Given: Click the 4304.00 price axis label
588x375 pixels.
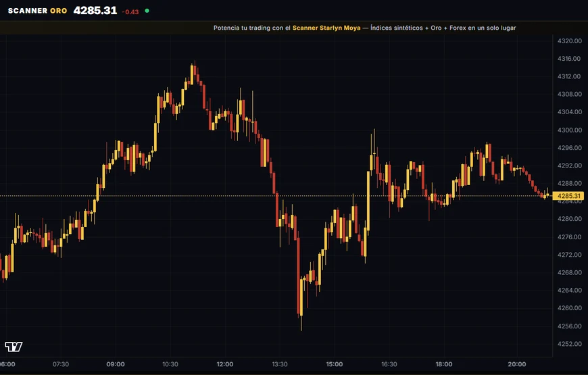Looking at the screenshot, I should point(569,111).
